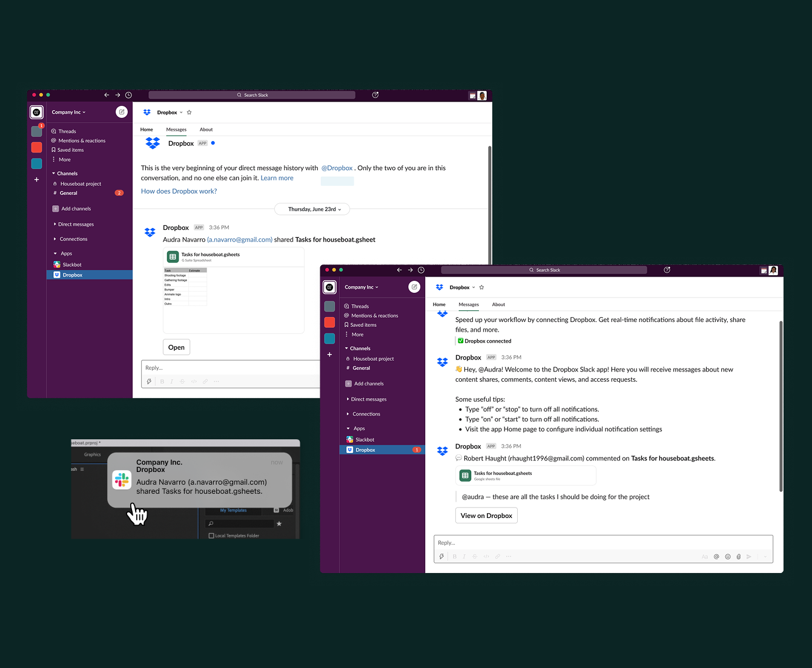
Task: Switch to Messages tab in front window
Action: point(469,304)
